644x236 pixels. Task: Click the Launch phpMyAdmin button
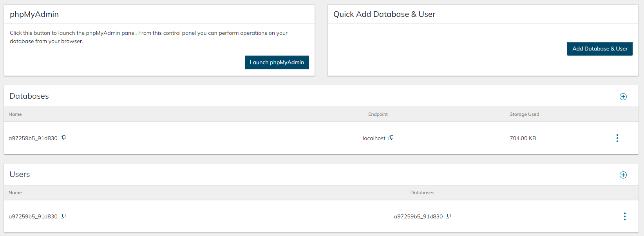pos(277,62)
